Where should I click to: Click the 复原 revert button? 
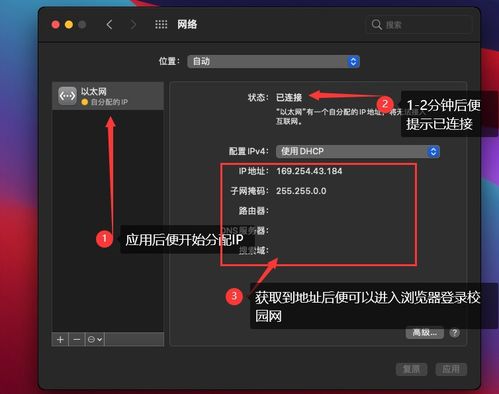412,369
